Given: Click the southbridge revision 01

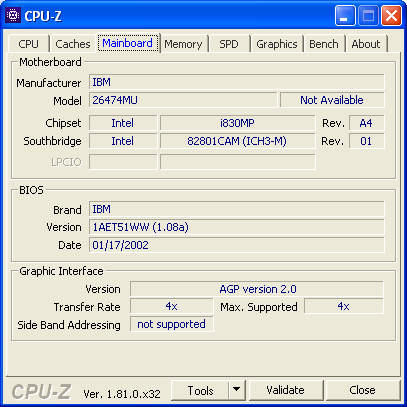Looking at the screenshot, I should (x=366, y=141).
